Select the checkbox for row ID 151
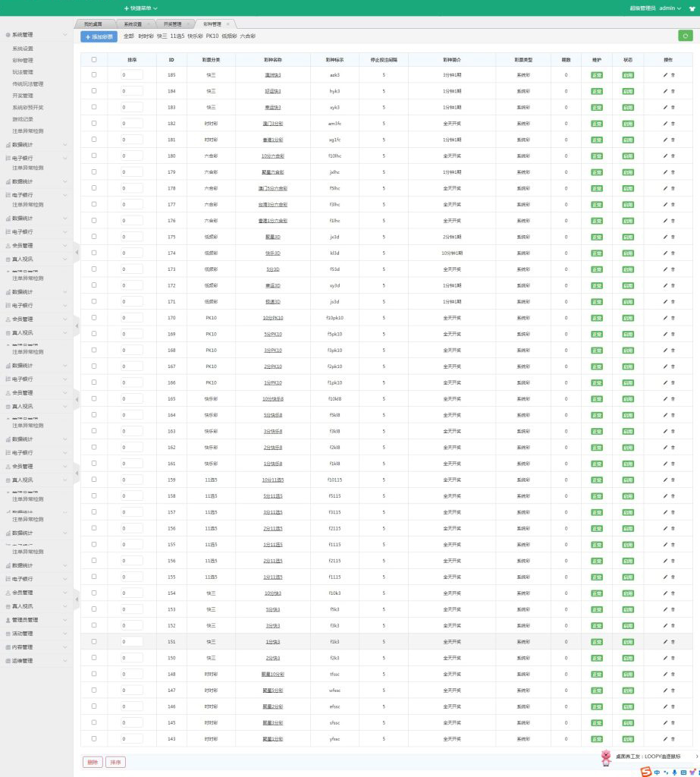The width and height of the screenshot is (700, 777). [94, 641]
